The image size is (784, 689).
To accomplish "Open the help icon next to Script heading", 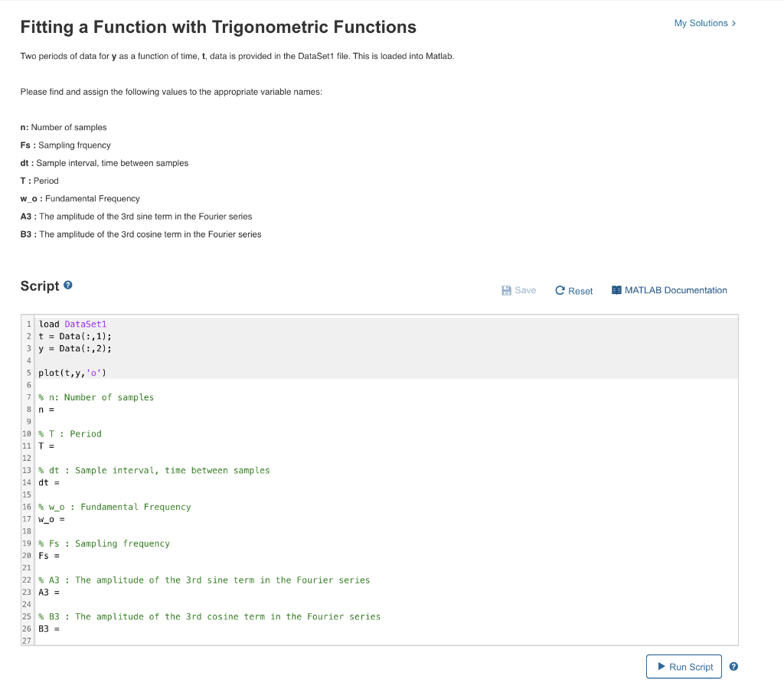I will [68, 284].
